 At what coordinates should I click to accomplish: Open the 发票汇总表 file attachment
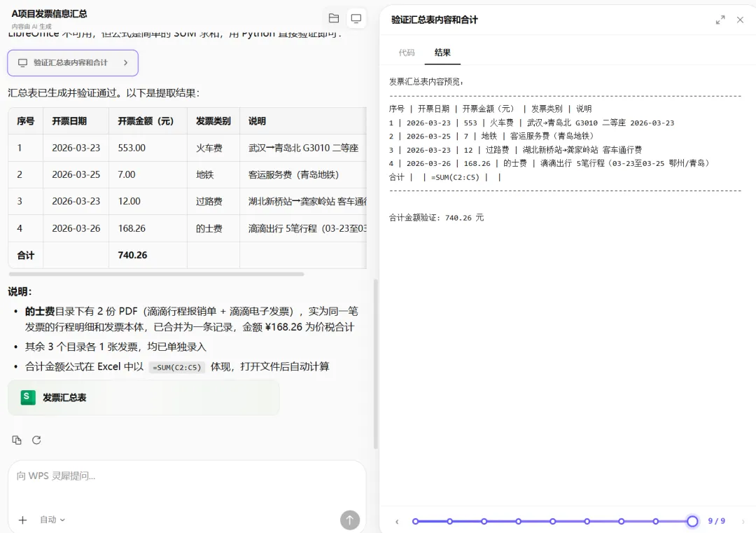coord(143,397)
